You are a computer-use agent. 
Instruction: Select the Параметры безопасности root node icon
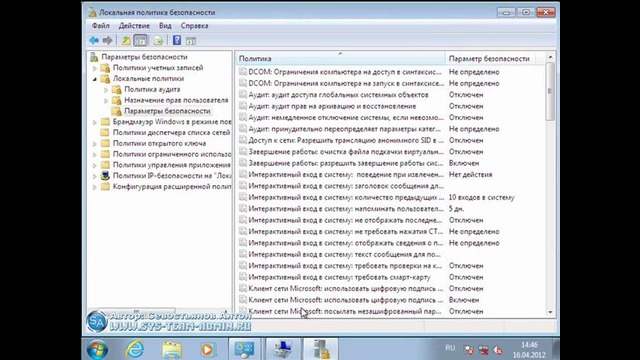pos(94,57)
